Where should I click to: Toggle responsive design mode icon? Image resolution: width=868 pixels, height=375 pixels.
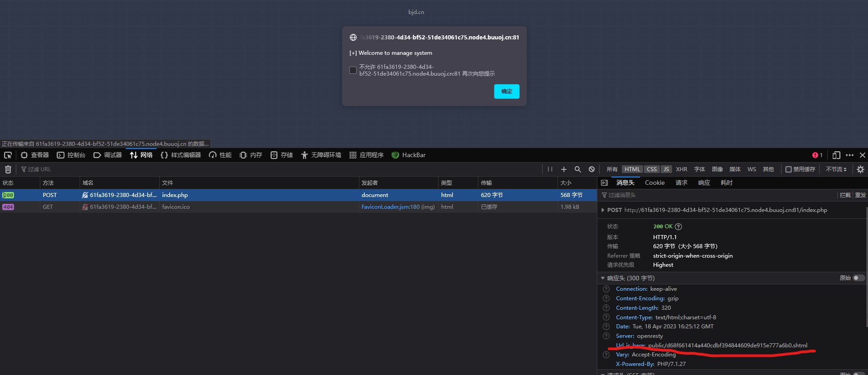(x=836, y=155)
